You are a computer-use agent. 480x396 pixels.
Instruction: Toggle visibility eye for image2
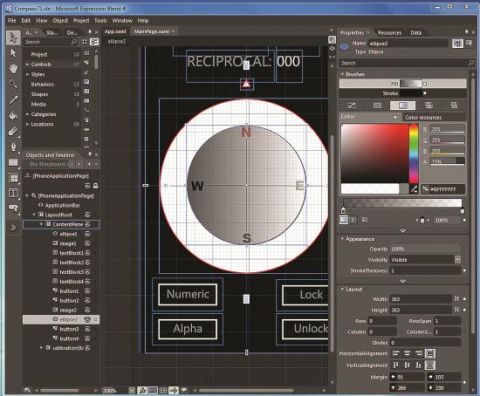[x=87, y=310]
